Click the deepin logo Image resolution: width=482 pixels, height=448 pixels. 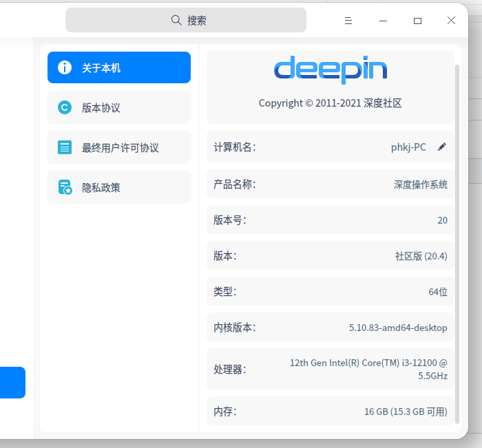coord(331,70)
